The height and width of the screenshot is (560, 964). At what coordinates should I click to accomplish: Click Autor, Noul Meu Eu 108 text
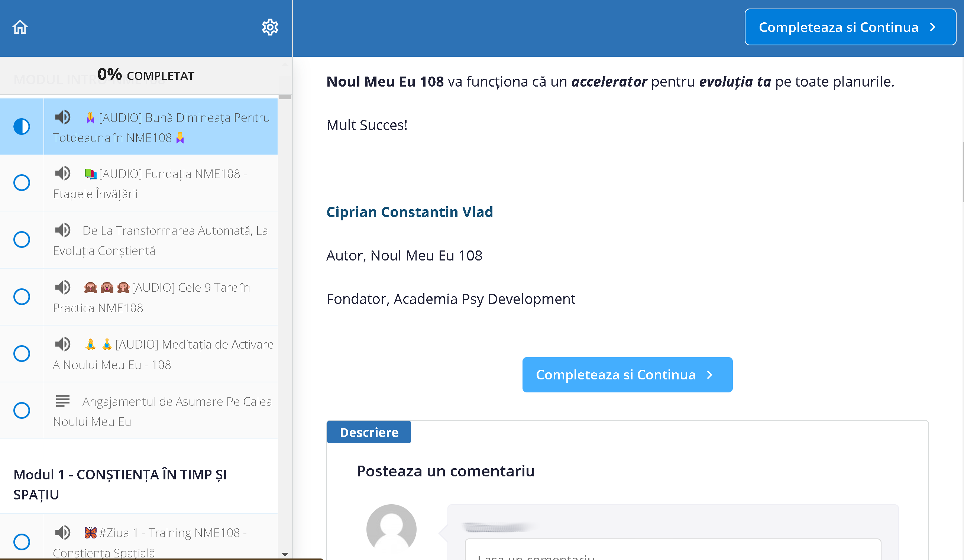(404, 256)
